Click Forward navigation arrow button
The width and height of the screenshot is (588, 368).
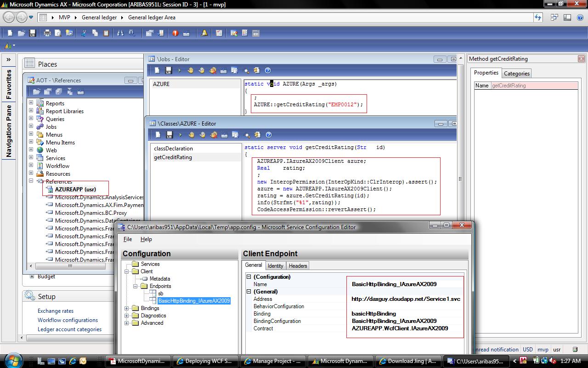[x=21, y=17]
